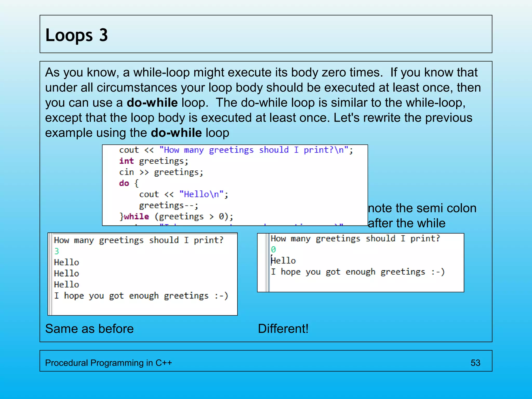Click the '}while (greetings > 0);' line
This screenshot has width=532, height=399.
(x=176, y=216)
